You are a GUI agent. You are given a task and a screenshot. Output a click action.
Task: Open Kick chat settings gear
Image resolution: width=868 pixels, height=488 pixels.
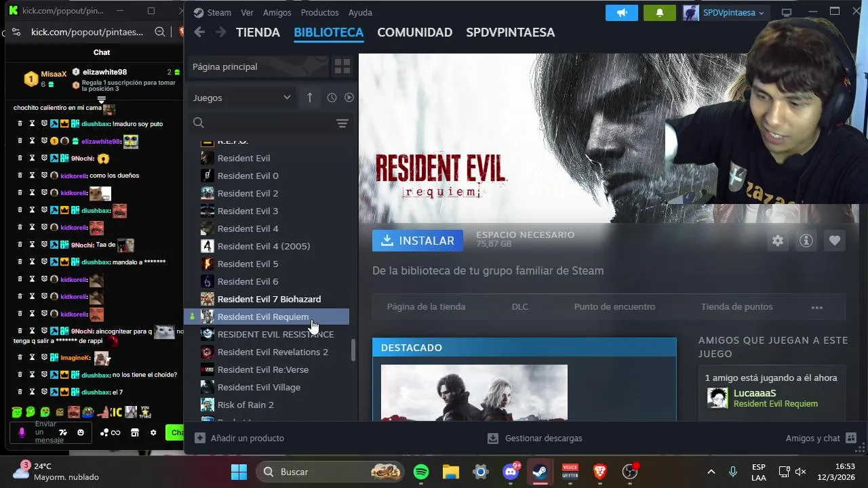(x=153, y=432)
